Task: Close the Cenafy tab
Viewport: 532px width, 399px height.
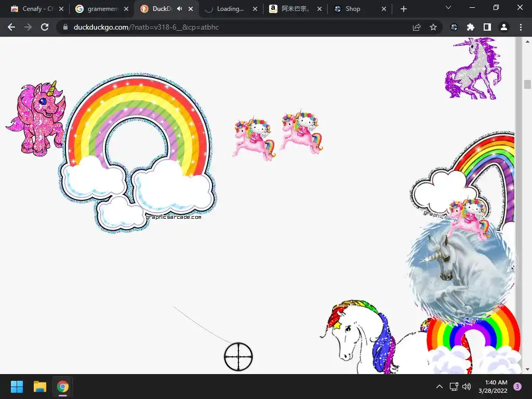Action: tap(61, 9)
